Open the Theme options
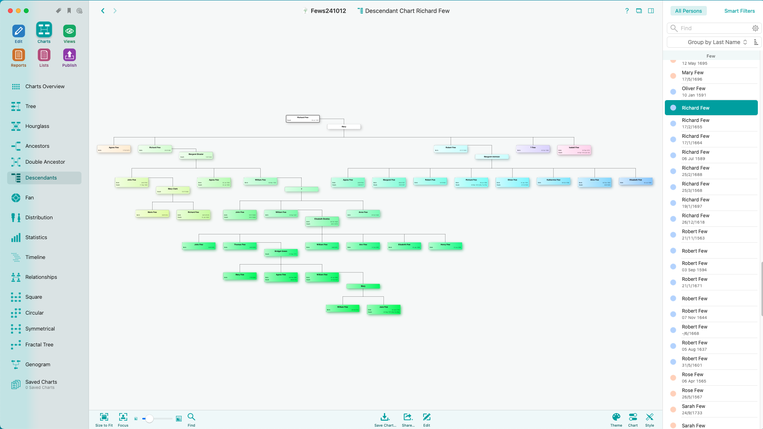Screen dimensions: 763x429 tap(616, 420)
